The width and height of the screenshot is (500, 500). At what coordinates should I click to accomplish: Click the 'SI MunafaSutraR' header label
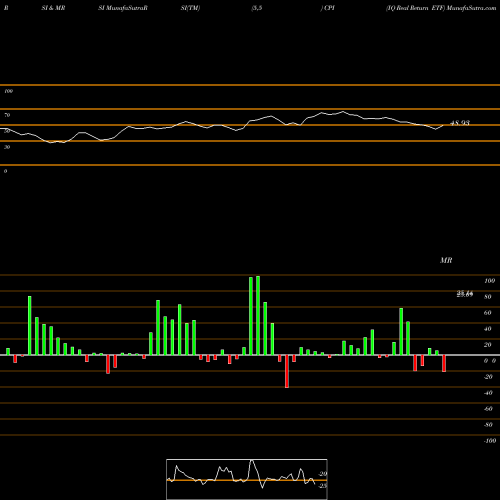coord(123,8)
